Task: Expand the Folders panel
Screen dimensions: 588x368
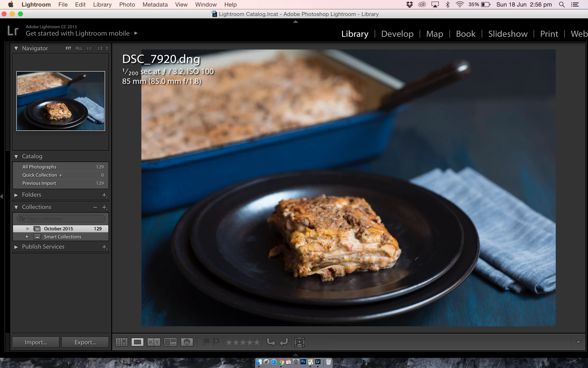Action: (16, 195)
